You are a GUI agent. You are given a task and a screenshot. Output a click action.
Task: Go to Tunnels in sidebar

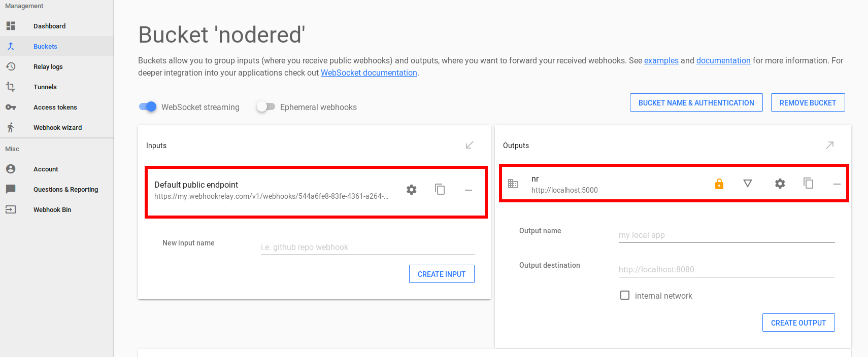[x=45, y=87]
